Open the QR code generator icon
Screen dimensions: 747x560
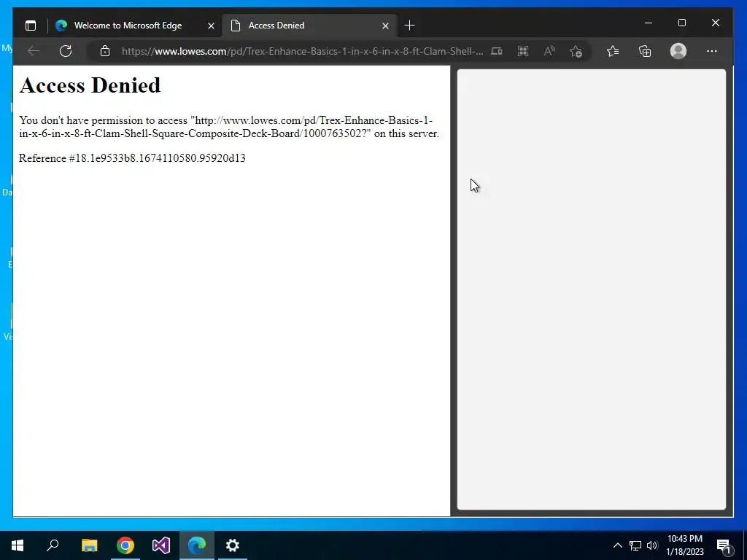click(522, 51)
